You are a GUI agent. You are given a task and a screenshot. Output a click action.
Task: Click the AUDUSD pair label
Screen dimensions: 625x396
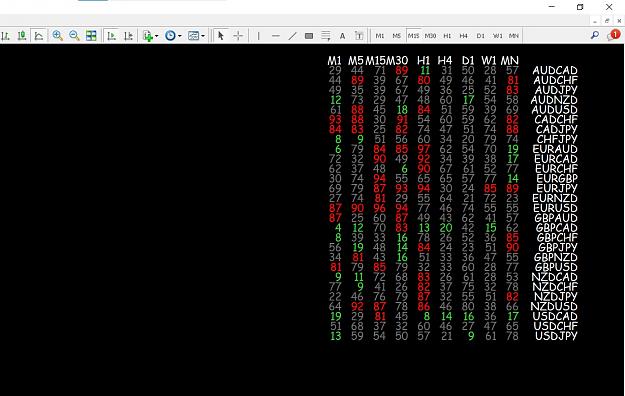[554, 110]
